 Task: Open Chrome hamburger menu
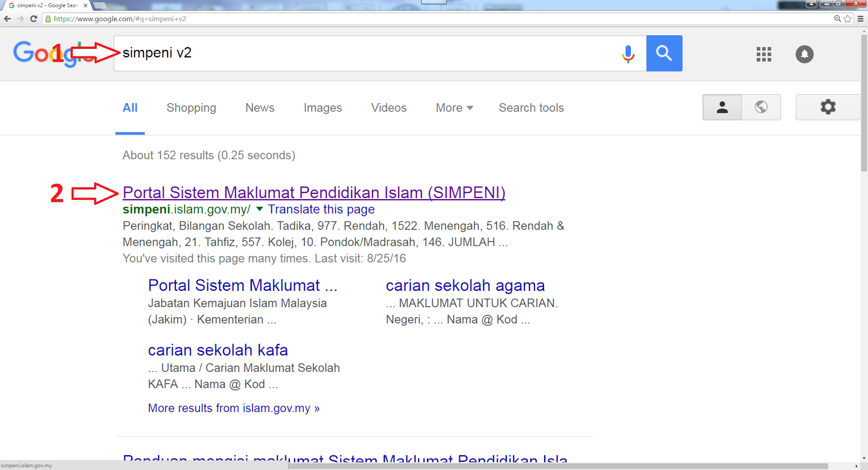coord(860,18)
